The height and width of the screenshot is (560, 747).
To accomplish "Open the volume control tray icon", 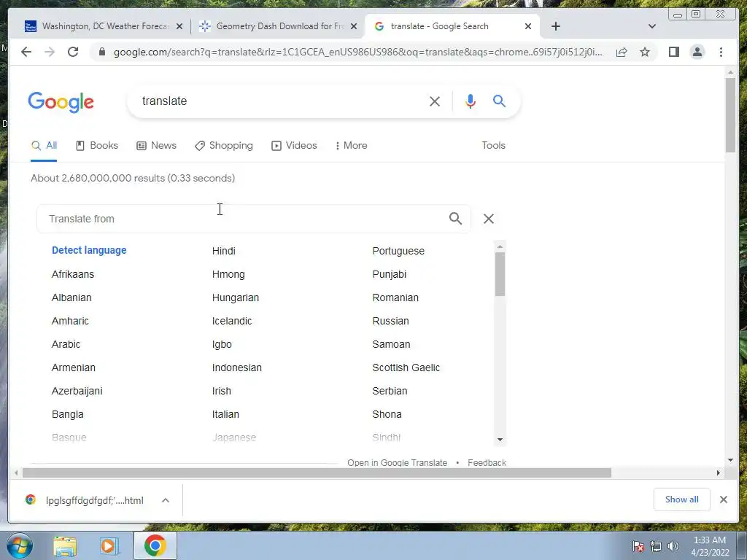I will (673, 546).
